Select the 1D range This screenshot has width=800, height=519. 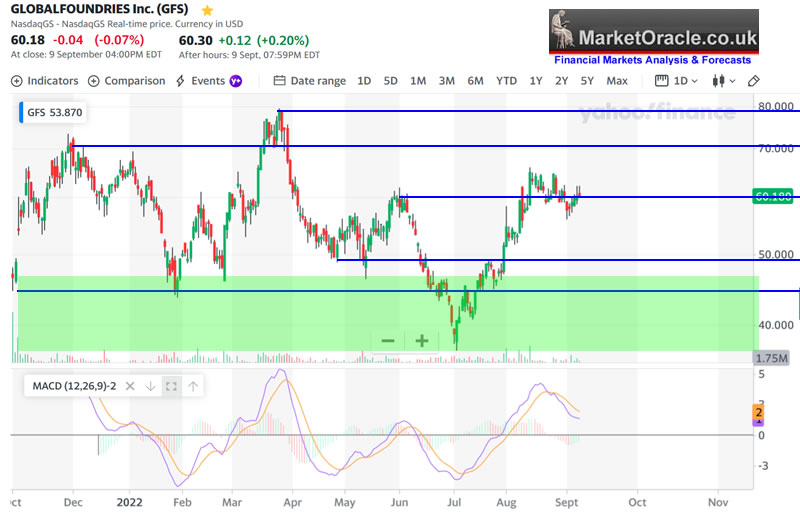[x=364, y=81]
